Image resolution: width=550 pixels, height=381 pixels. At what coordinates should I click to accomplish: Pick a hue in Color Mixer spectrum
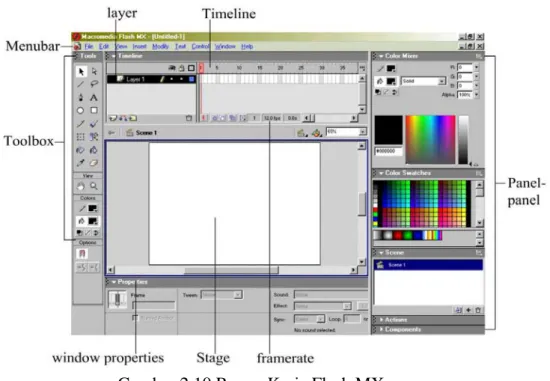430,140
